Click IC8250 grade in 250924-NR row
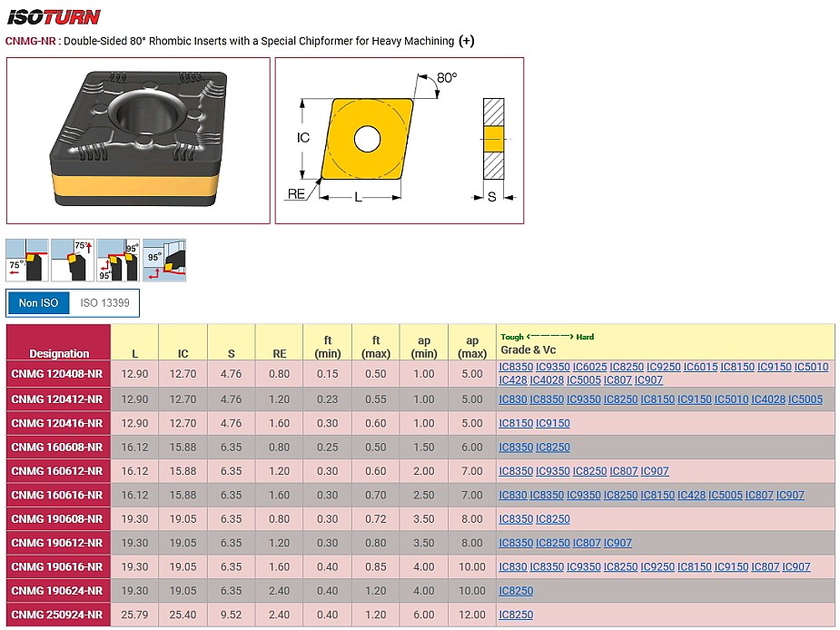Image resolution: width=840 pixels, height=630 pixels. click(x=516, y=615)
